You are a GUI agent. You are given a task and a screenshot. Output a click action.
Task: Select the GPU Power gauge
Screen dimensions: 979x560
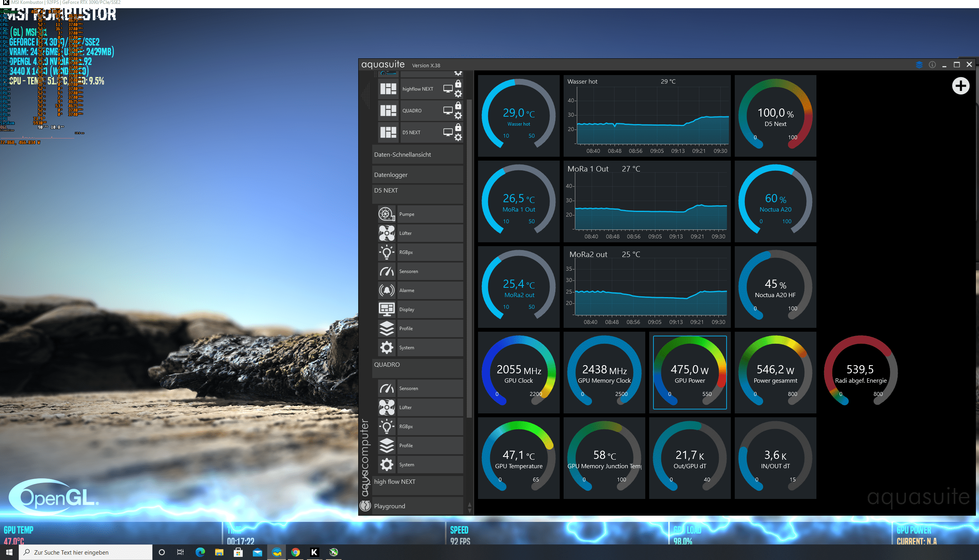(x=690, y=372)
